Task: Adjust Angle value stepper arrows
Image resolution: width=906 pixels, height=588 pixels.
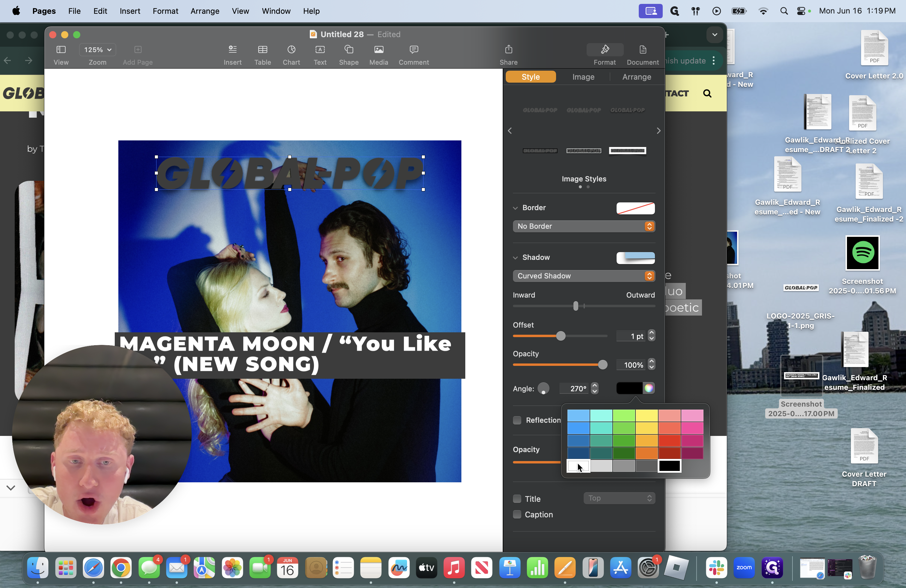Action: [x=595, y=388]
